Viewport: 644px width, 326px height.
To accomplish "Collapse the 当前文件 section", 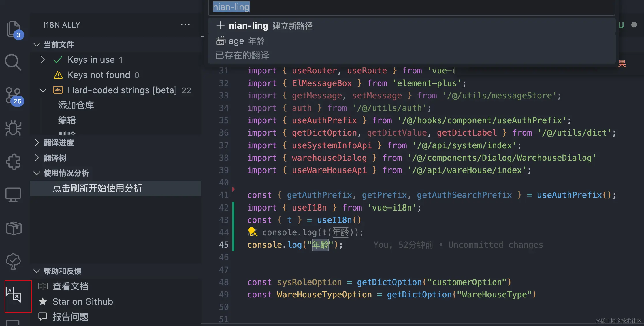I will click(x=37, y=44).
